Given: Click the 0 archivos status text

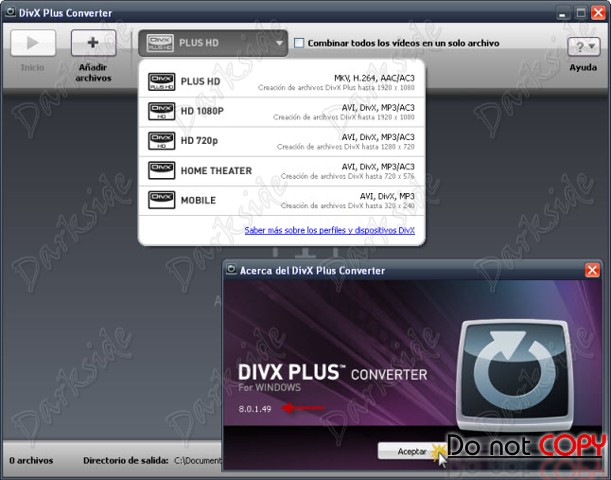Looking at the screenshot, I should [31, 461].
